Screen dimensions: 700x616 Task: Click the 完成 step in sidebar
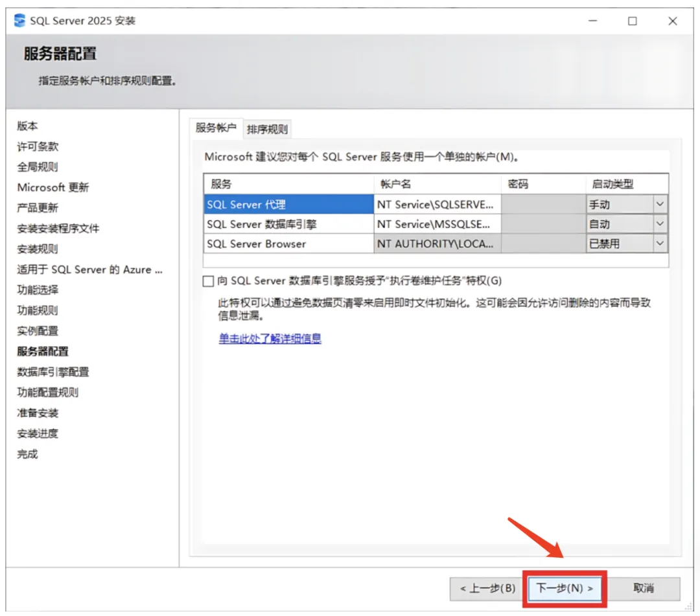[27, 455]
